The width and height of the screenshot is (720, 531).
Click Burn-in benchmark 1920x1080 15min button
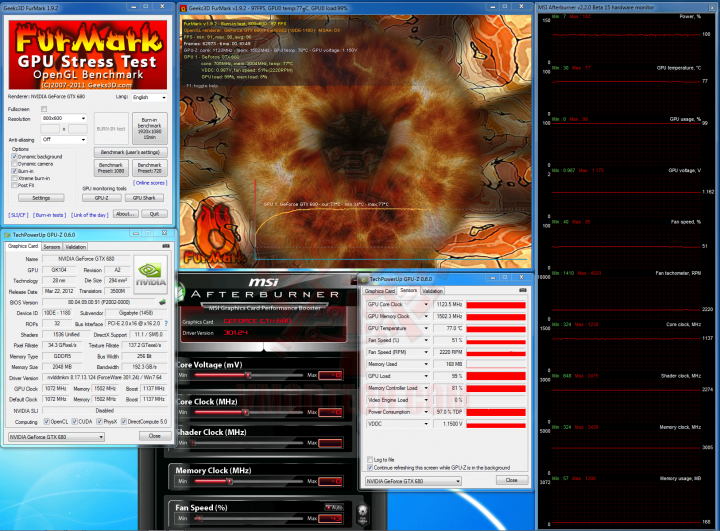pyautogui.click(x=150, y=128)
